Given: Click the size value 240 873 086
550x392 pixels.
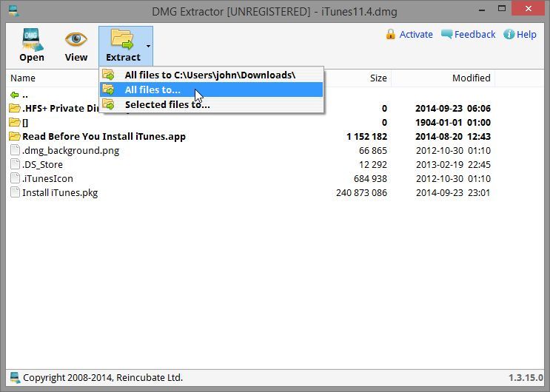Looking at the screenshot, I should (361, 192).
